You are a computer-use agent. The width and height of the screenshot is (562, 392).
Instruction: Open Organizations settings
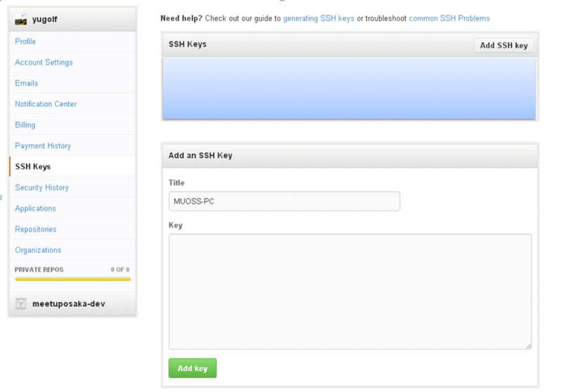38,250
